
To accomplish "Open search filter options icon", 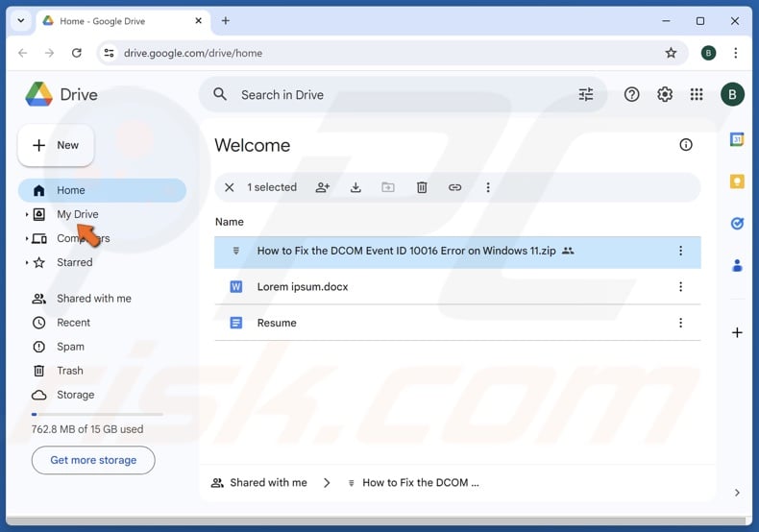I will tap(586, 94).
